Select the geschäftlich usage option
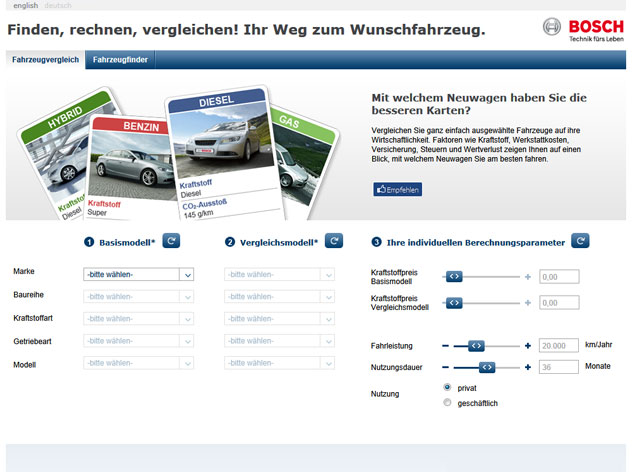Screen dimensions: 632x472 click(446, 403)
